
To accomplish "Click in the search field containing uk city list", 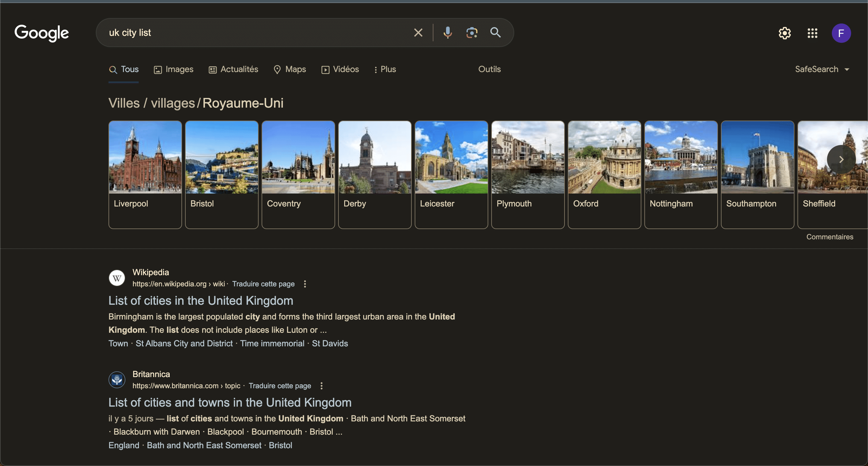I will (x=256, y=33).
